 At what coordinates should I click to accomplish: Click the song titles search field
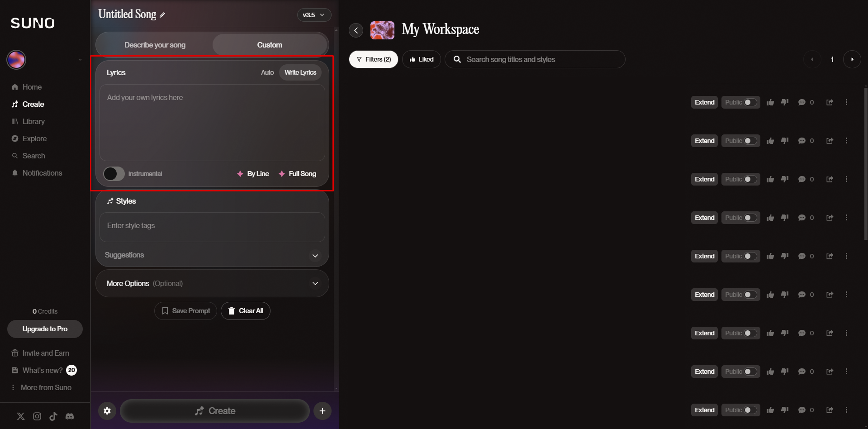tap(535, 59)
